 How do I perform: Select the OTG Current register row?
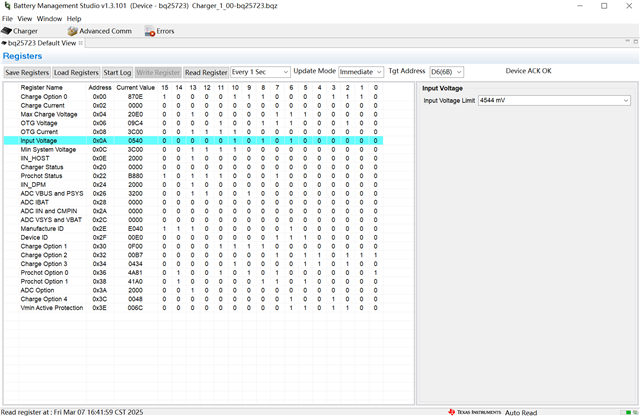click(193, 132)
